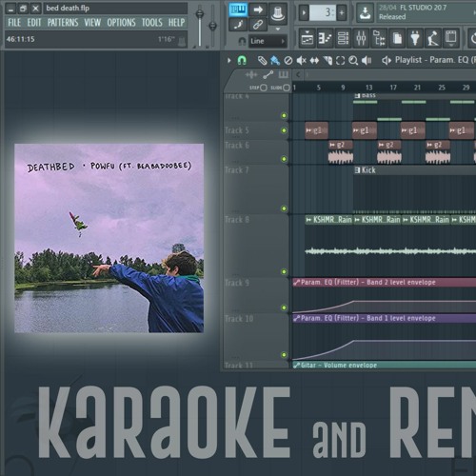Viewport: 476px width, 476px height.
Task: Mute Track 9 using its green dot
Action: [x=284, y=307]
